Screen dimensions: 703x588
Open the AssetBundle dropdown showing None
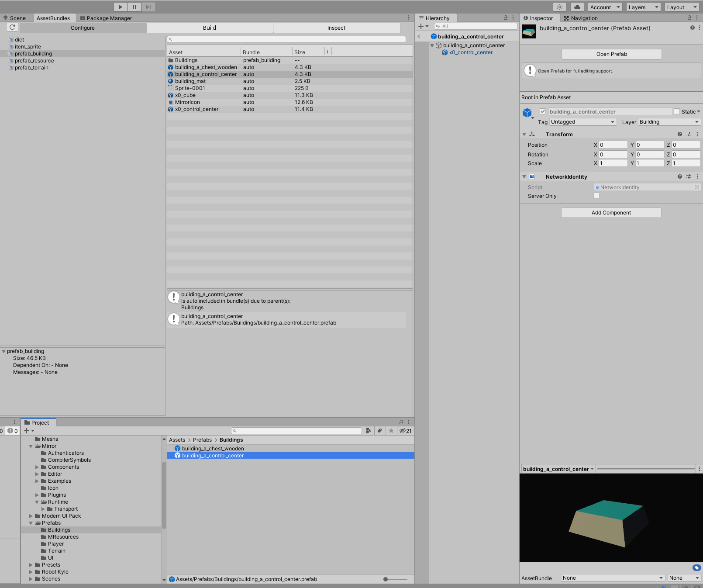[x=612, y=578]
